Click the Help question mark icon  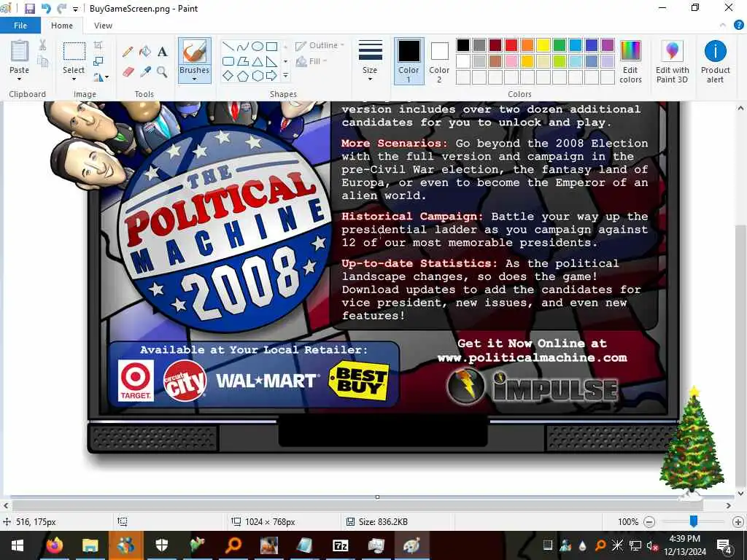coord(739,26)
